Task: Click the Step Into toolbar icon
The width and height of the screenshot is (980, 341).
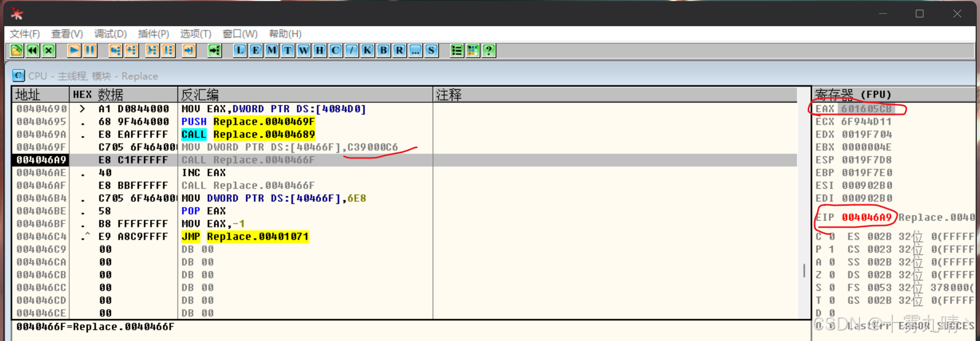Action: point(115,51)
